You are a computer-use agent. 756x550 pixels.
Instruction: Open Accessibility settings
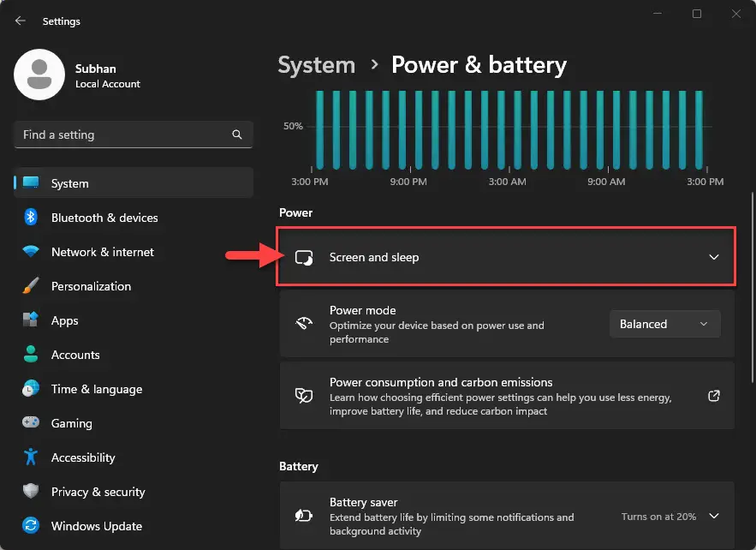(134, 457)
